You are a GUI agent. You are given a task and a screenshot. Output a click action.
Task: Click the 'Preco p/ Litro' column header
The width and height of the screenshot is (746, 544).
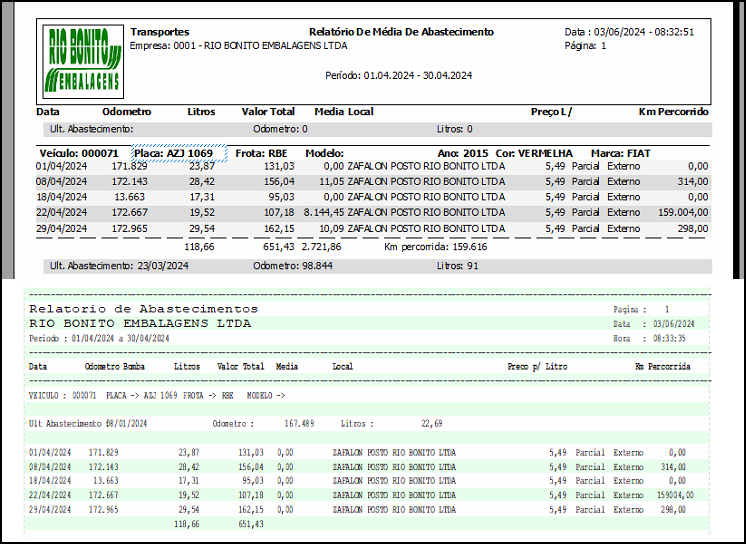point(537,366)
